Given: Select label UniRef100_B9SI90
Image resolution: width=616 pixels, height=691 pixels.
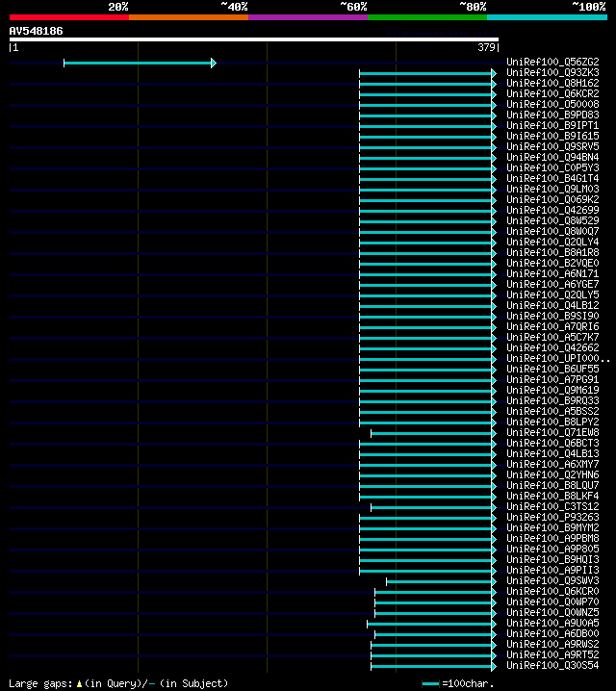Looking at the screenshot, I should [552, 316].
